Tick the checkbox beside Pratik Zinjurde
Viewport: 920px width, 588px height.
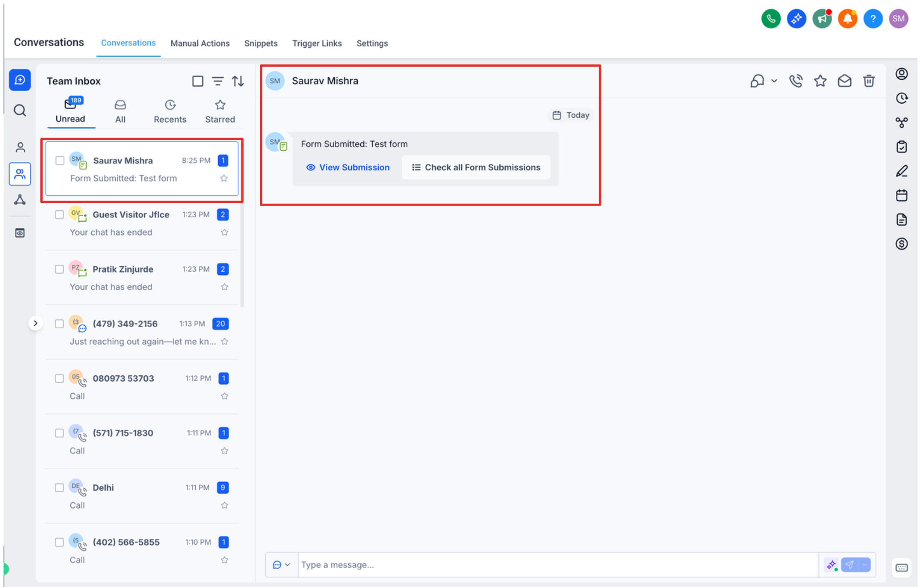point(59,269)
